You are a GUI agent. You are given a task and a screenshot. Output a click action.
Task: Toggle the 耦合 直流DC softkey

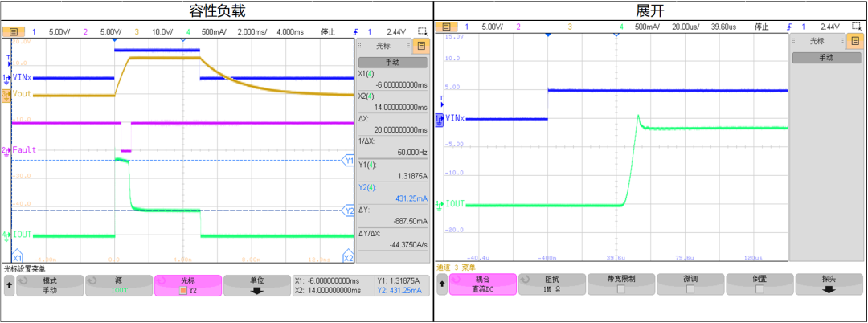[x=483, y=283]
